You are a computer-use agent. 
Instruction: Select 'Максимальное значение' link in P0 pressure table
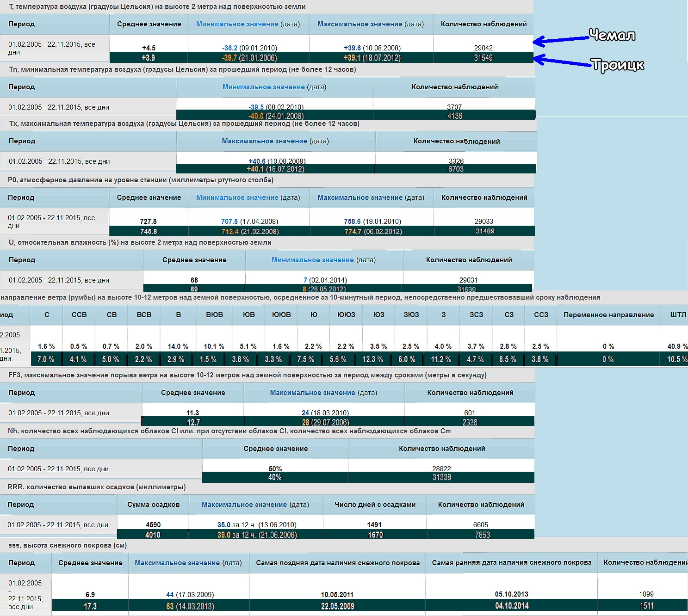point(360,197)
